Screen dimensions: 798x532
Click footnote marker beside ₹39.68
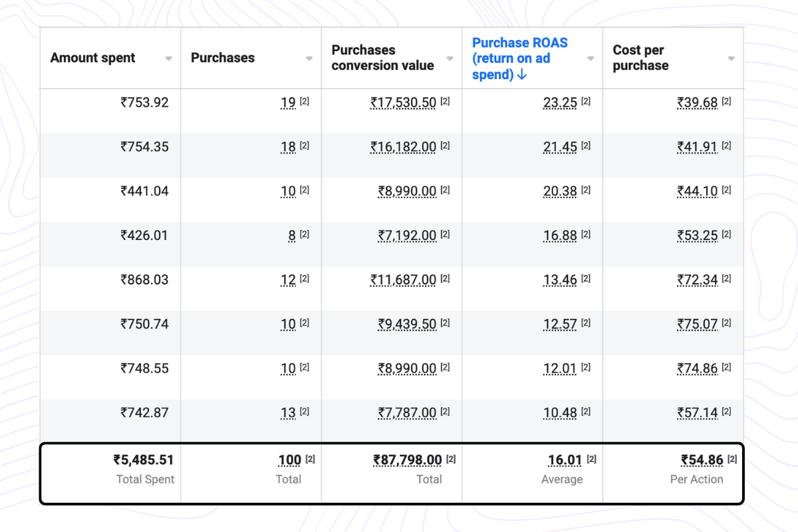pyautogui.click(x=727, y=102)
